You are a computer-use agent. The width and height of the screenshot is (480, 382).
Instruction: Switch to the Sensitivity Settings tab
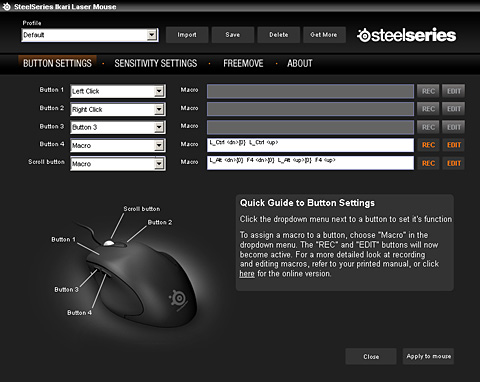[156, 63]
